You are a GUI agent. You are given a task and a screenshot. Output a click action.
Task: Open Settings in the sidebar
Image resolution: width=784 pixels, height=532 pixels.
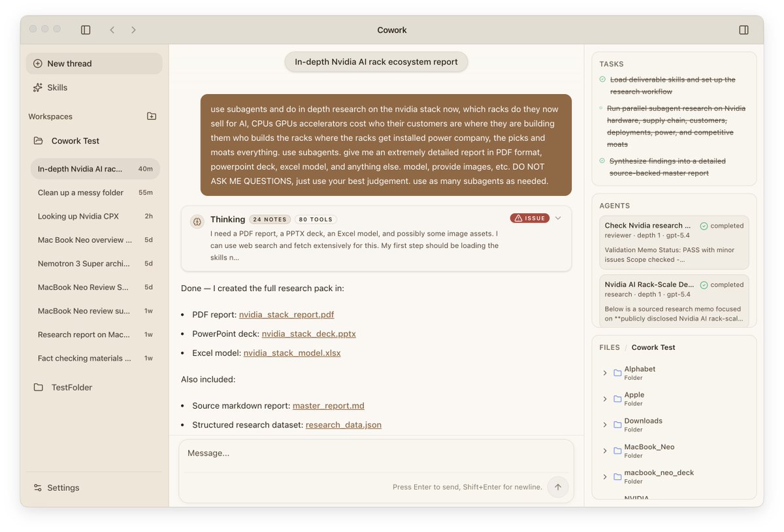tap(94, 488)
